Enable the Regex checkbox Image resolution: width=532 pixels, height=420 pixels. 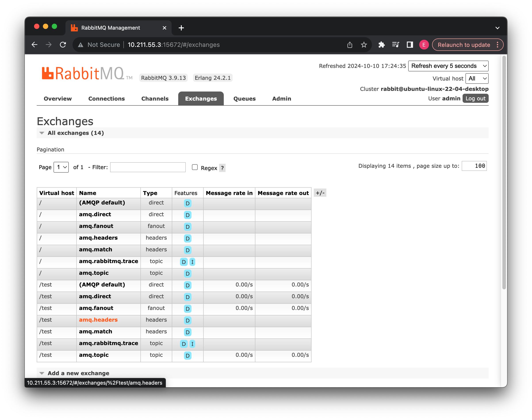point(195,167)
